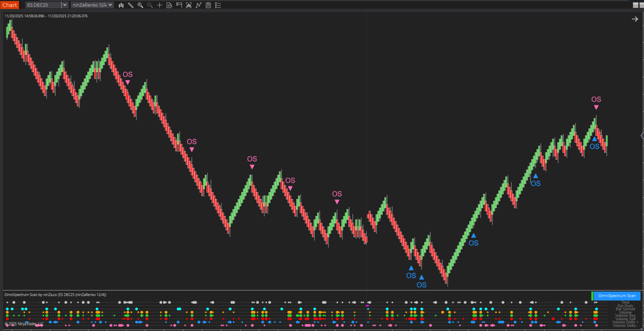Enable the crosshair cursor tool
This screenshot has height=331, width=644.
(159, 5)
